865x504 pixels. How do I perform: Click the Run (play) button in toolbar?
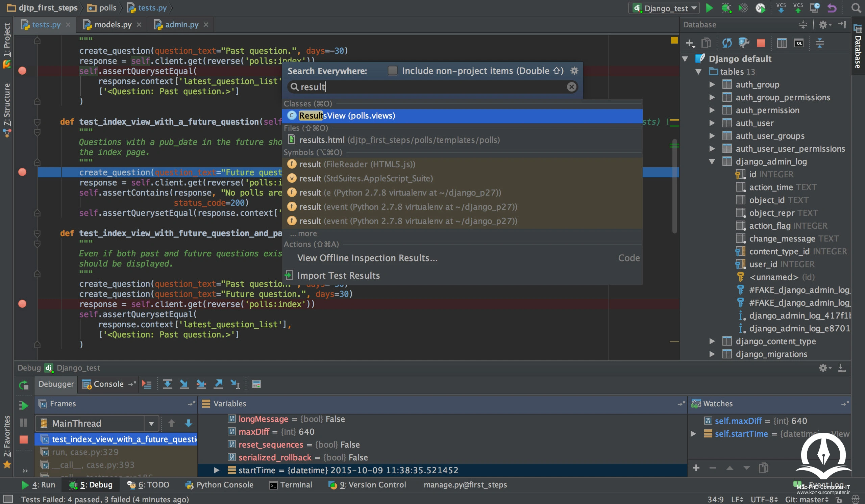710,8
